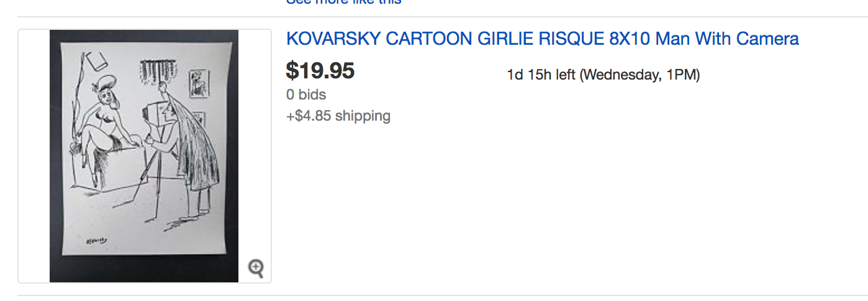The height and width of the screenshot is (301, 868).
Task: Click the word 'KOVARSKY' in the title
Action: [333, 39]
